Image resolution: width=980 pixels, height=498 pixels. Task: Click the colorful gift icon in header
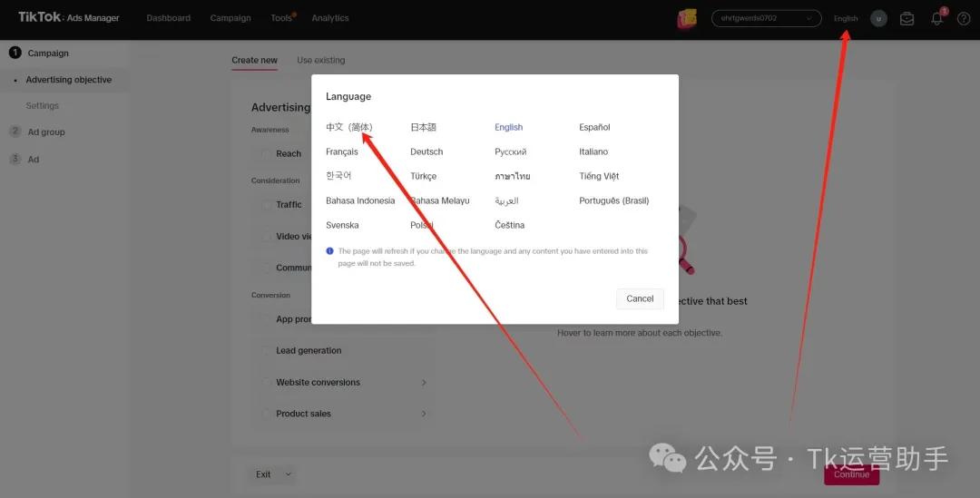pyautogui.click(x=687, y=18)
